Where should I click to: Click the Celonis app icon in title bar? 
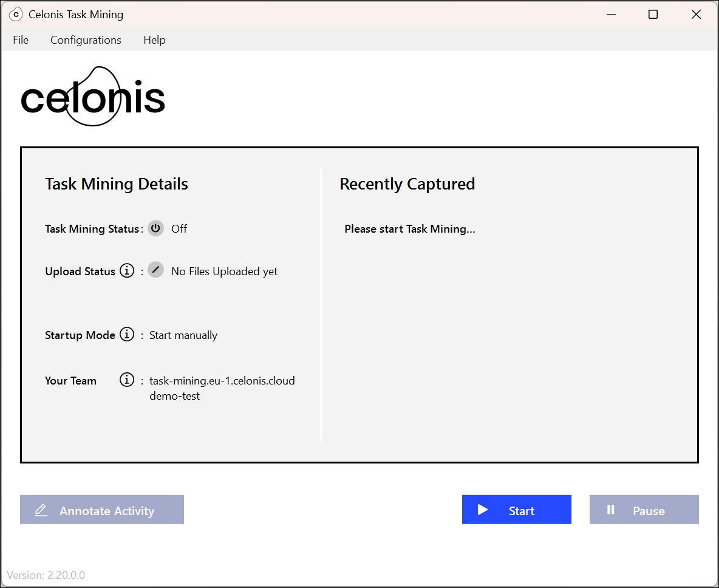click(x=16, y=15)
